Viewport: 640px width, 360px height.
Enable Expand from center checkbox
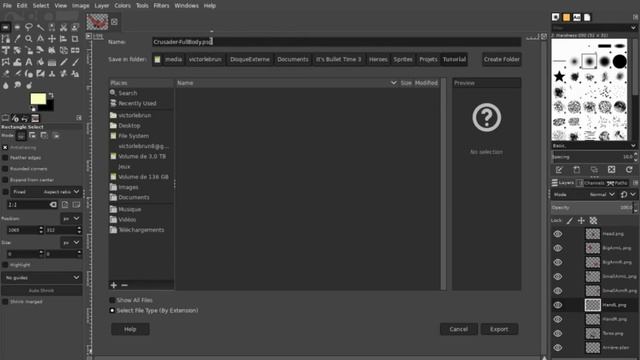(x=5, y=180)
